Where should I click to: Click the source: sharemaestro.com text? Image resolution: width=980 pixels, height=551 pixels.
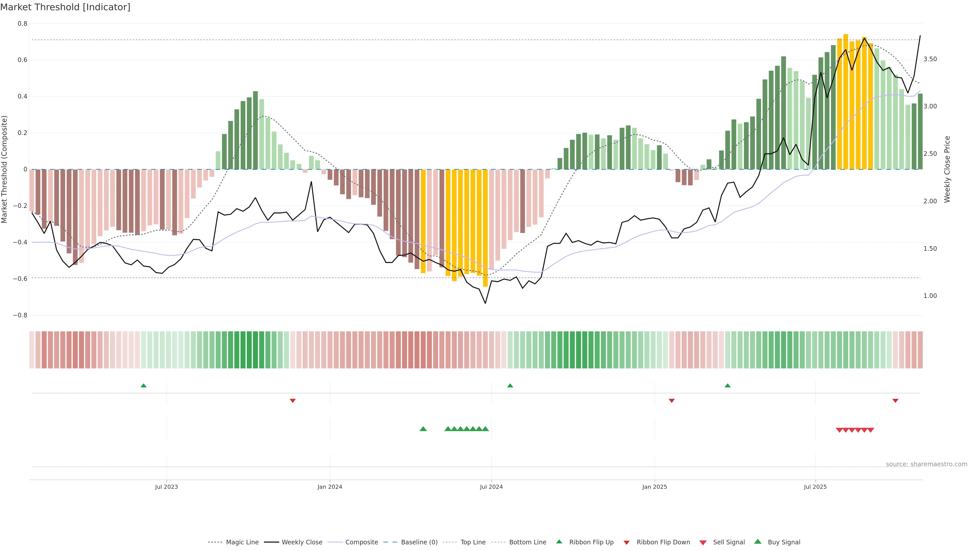click(926, 464)
